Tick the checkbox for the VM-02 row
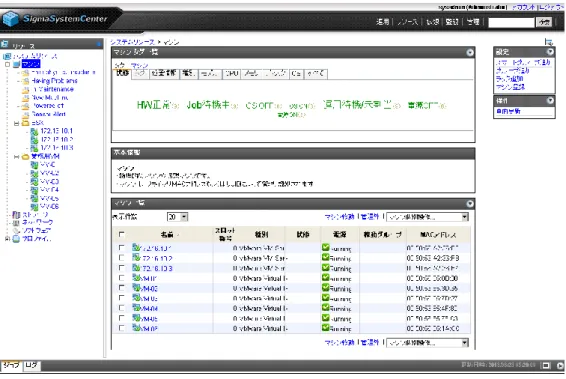This screenshot has height=379, width=566. [x=122, y=288]
